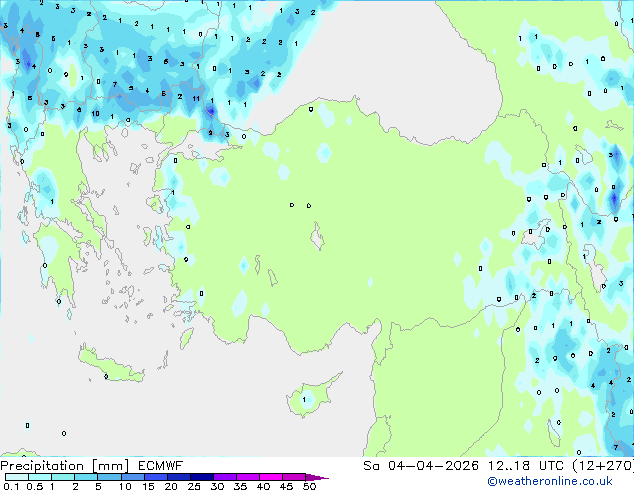
Task: Click the 20–25 mm legend color box
Action: click(x=179, y=477)
